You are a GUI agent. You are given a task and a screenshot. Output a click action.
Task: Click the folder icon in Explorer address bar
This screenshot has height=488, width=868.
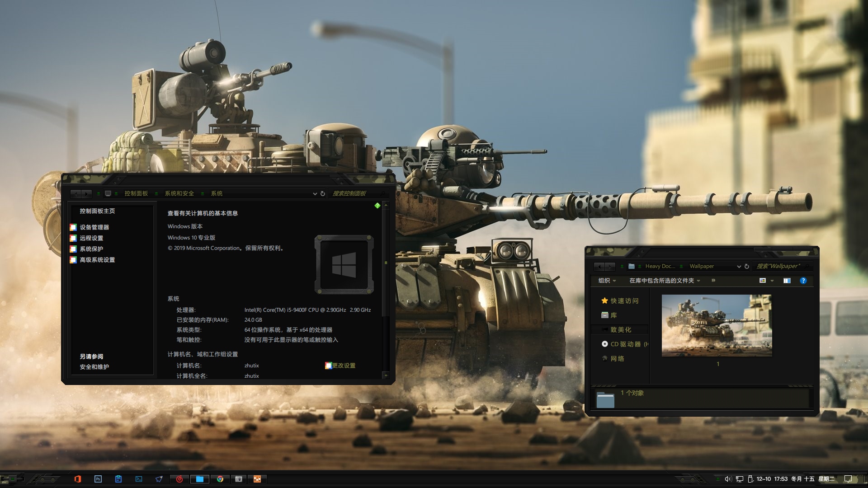[632, 267]
